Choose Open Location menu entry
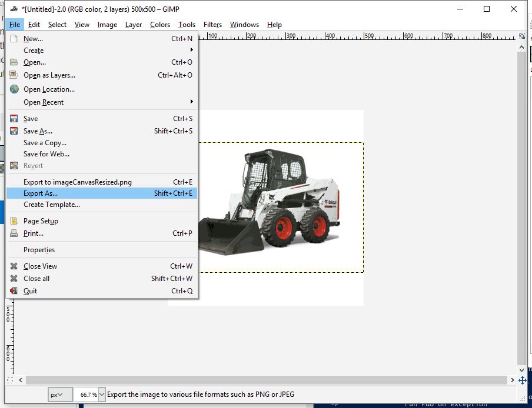532x408 pixels. coord(101,89)
